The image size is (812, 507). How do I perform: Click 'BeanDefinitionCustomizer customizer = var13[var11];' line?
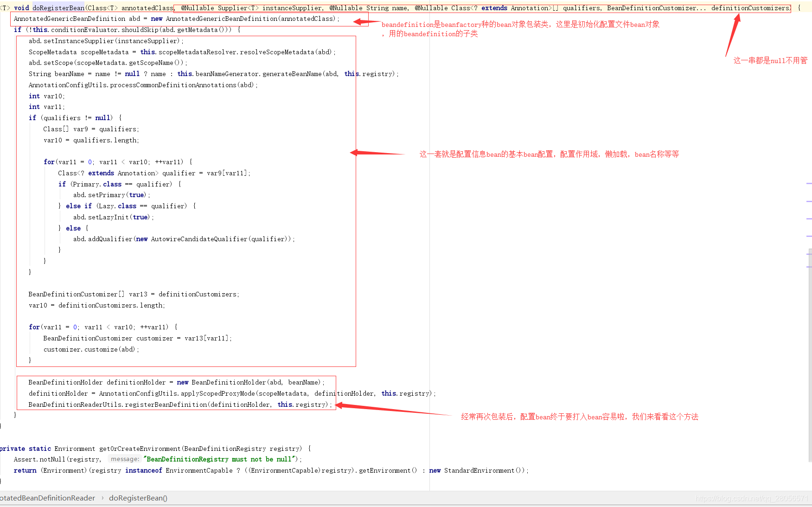[x=138, y=338]
